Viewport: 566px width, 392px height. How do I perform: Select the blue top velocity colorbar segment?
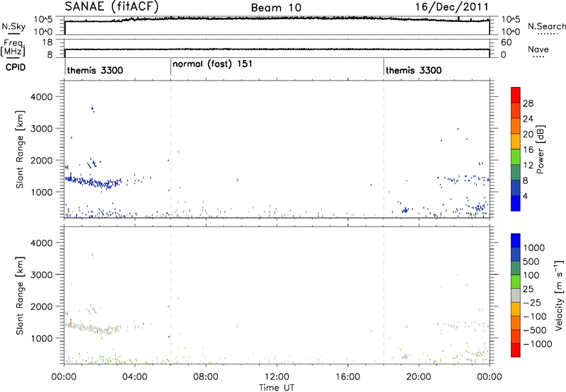[516, 241]
